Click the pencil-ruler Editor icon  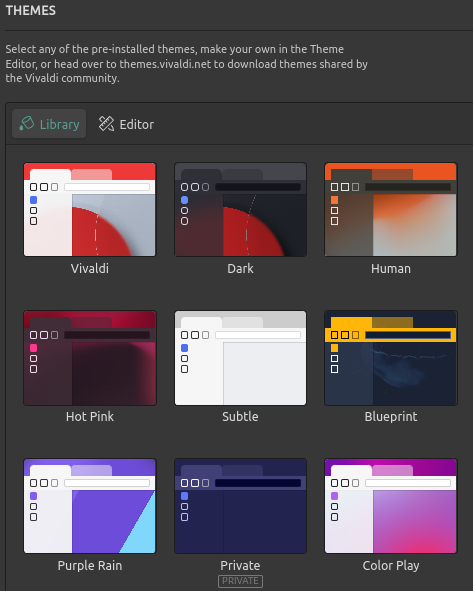106,124
